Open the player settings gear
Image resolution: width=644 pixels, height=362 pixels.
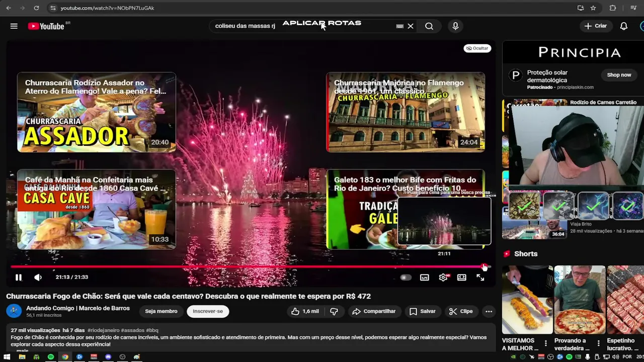pyautogui.click(x=443, y=278)
